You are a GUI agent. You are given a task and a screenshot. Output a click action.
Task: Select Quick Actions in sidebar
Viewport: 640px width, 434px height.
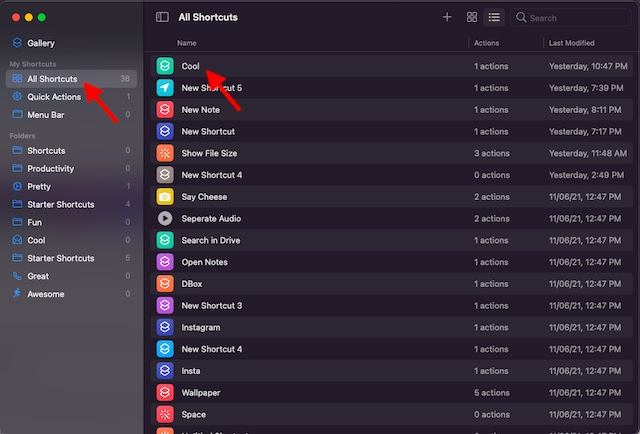point(52,97)
